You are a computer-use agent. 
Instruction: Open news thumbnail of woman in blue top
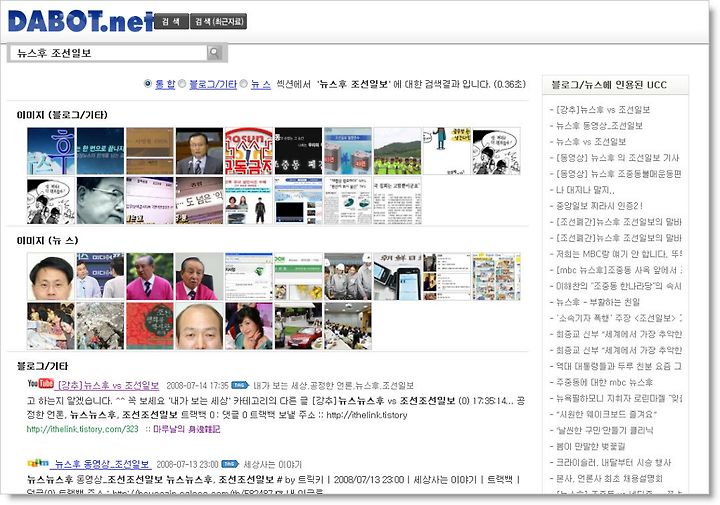pos(249,326)
